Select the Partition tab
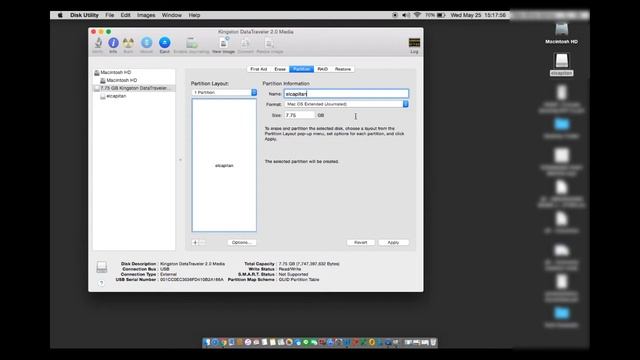Image resolution: width=640 pixels, height=360 pixels. coord(302,69)
